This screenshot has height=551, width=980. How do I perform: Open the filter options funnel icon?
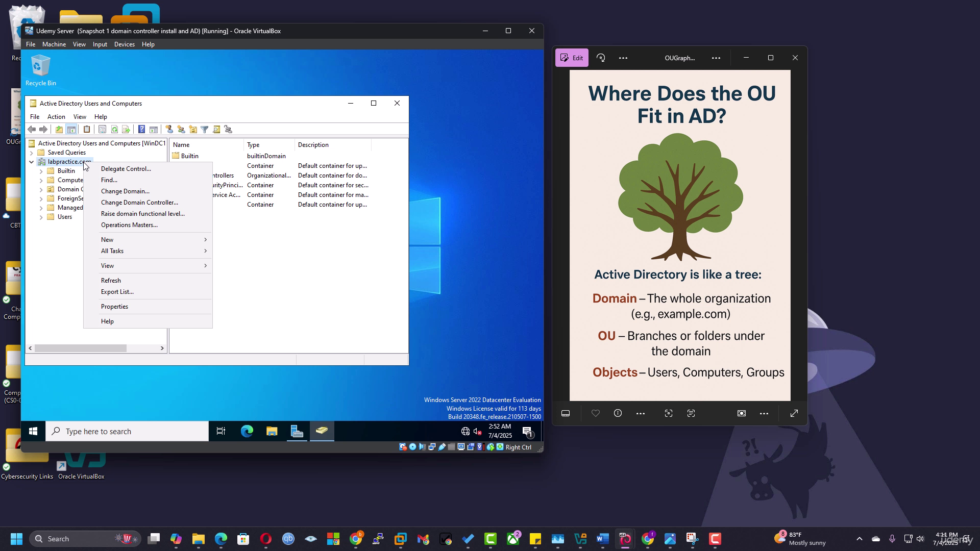click(x=205, y=130)
